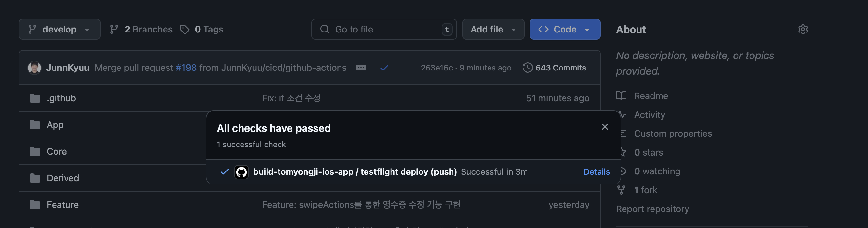Click Report repository link
Viewport: 868px width, 228px height.
click(x=652, y=209)
